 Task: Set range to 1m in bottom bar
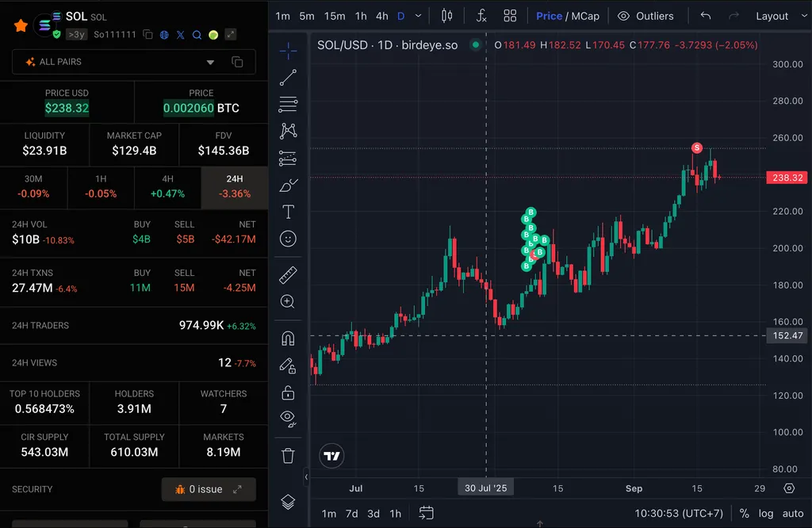[x=329, y=514]
